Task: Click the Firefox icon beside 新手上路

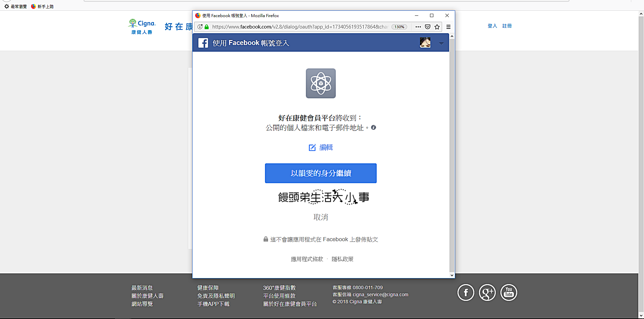Action: click(34, 6)
